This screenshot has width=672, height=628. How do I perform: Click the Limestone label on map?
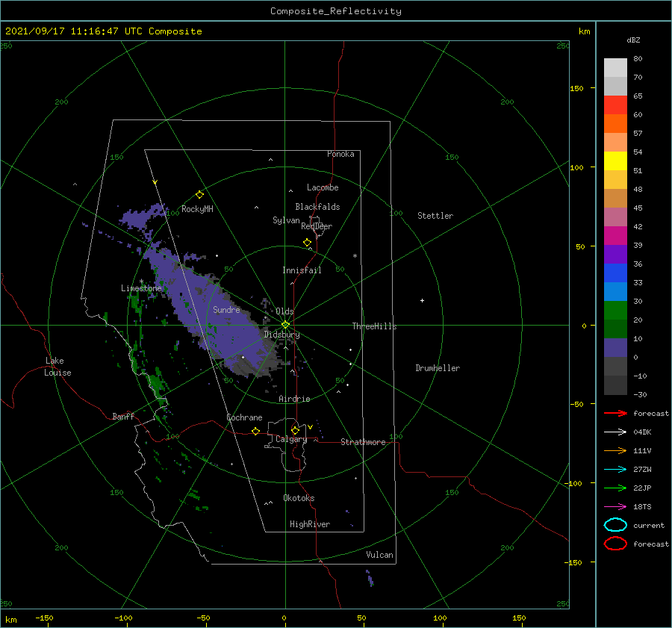pos(141,288)
